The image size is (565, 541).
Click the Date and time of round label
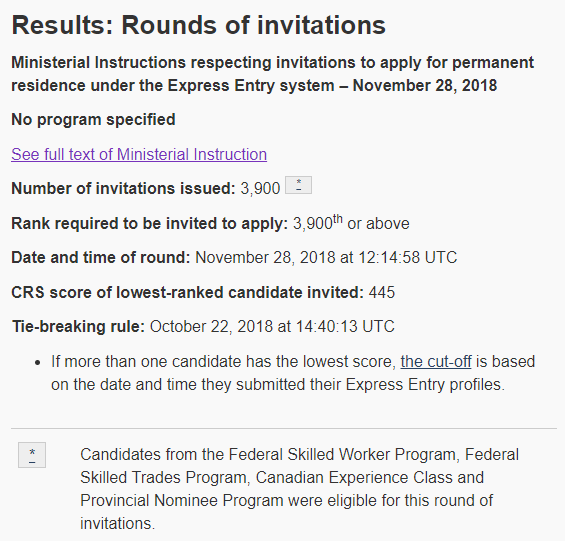(101, 257)
